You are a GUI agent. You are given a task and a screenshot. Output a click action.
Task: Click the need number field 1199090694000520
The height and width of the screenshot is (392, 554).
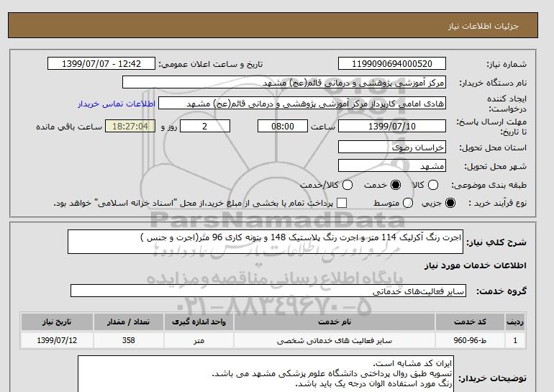tap(392, 63)
